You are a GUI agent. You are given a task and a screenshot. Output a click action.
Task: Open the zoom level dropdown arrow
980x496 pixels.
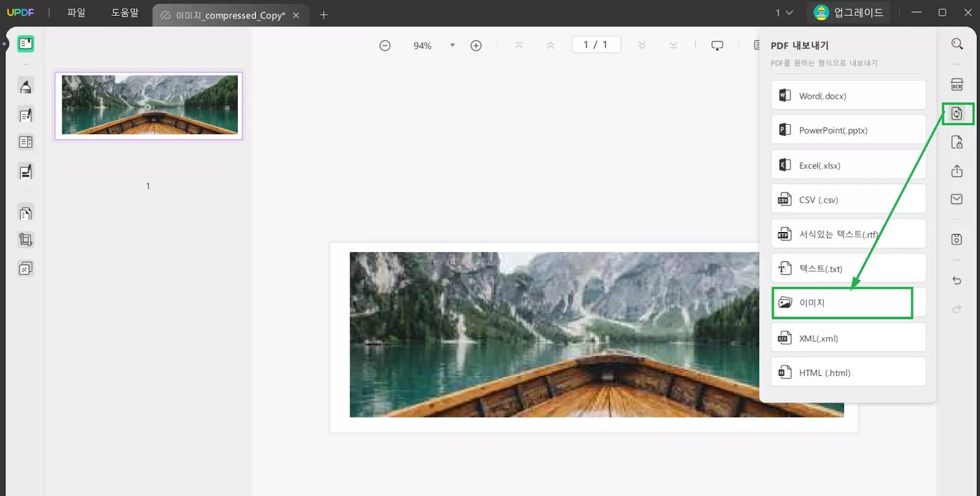(453, 45)
